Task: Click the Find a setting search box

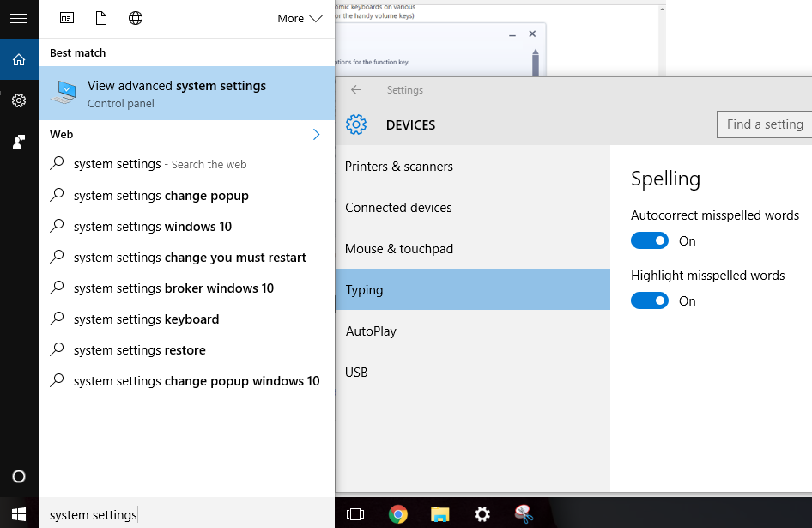Action: (x=764, y=124)
